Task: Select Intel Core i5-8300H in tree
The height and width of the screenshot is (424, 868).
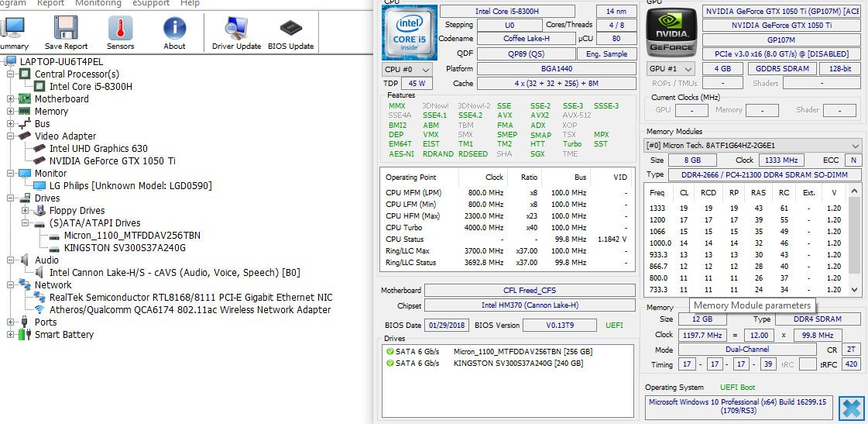Action: [x=91, y=87]
